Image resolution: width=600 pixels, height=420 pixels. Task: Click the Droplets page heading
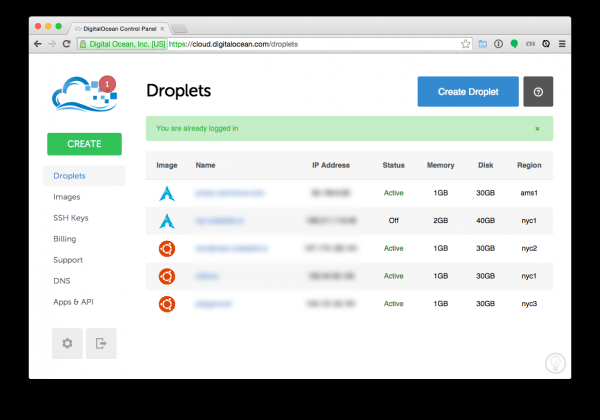click(178, 91)
